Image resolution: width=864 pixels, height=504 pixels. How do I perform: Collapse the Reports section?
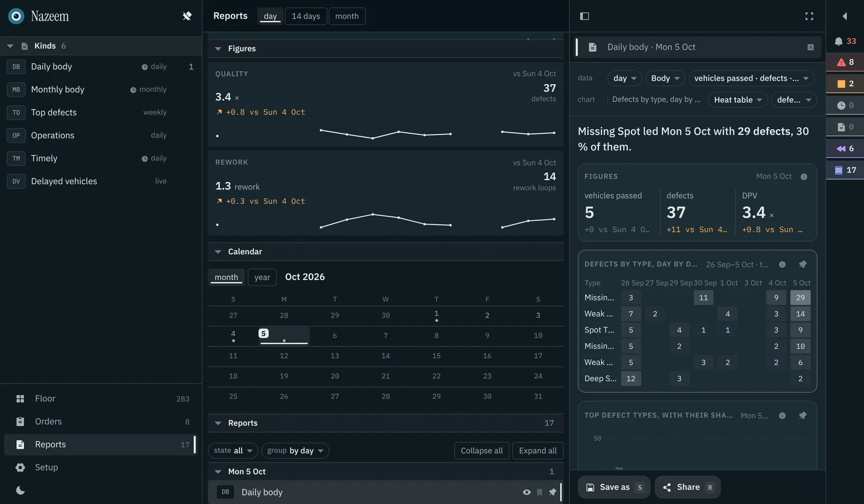pyautogui.click(x=218, y=424)
